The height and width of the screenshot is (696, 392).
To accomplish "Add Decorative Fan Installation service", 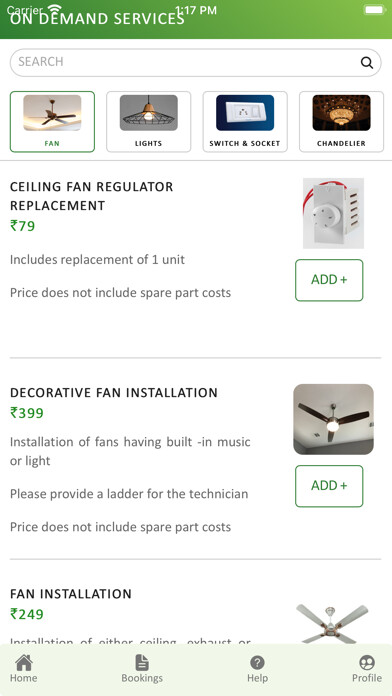I will coord(329,486).
